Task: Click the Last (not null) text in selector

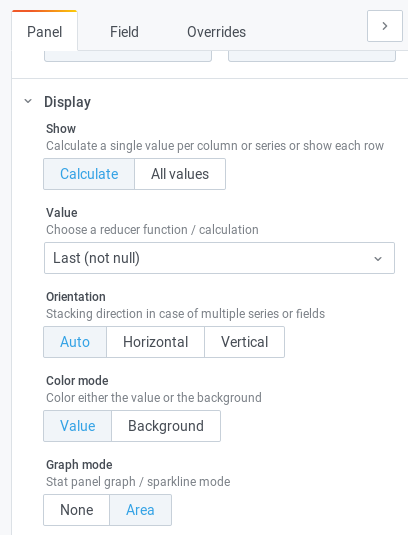Action: (x=96, y=258)
